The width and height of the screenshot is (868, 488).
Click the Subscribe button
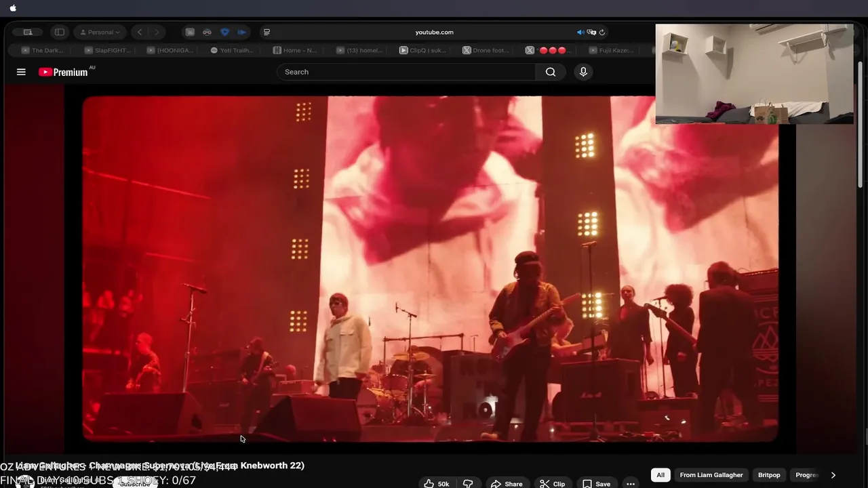[x=134, y=484]
